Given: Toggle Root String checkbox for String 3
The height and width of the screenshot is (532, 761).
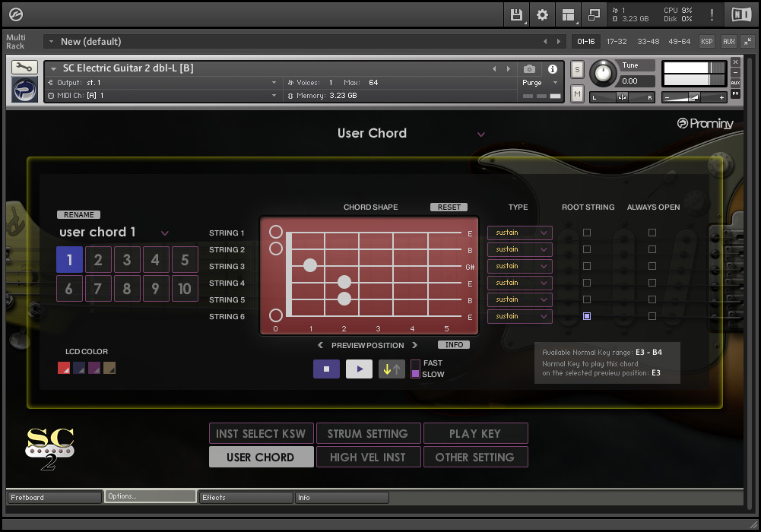Looking at the screenshot, I should tap(587, 266).
